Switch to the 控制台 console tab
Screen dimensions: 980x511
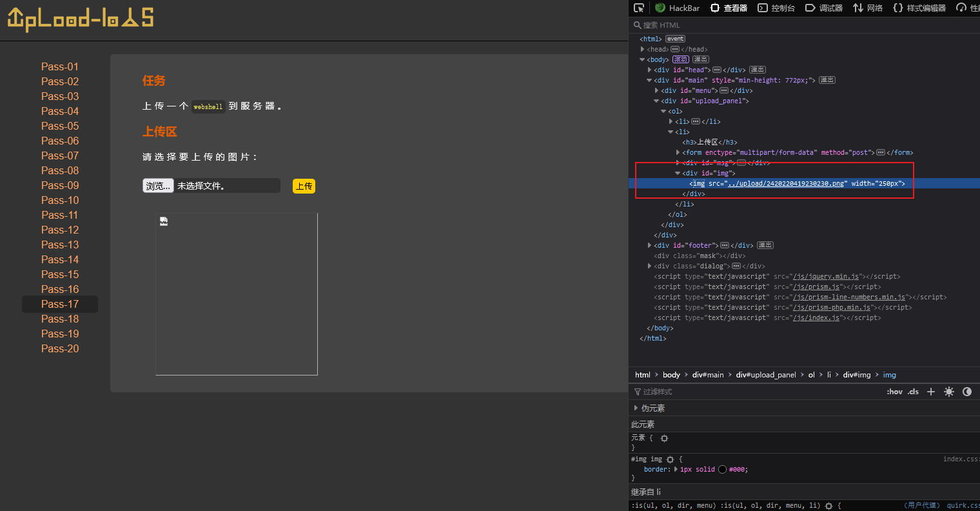pos(776,8)
